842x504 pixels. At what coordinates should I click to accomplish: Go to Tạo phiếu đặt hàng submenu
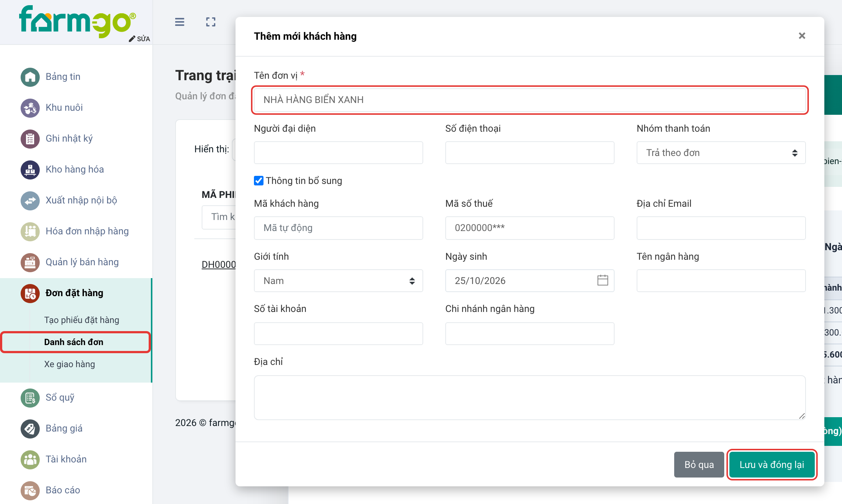[82, 320]
